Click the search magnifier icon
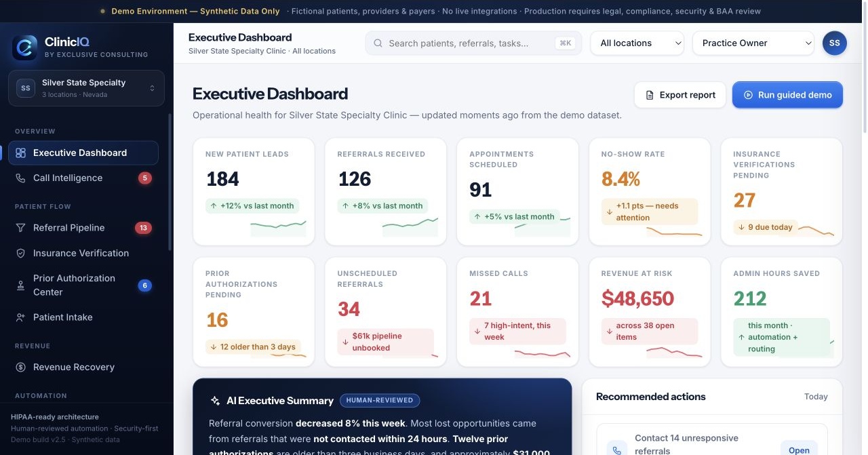Screen dimensions: 868x455 (x=378, y=43)
